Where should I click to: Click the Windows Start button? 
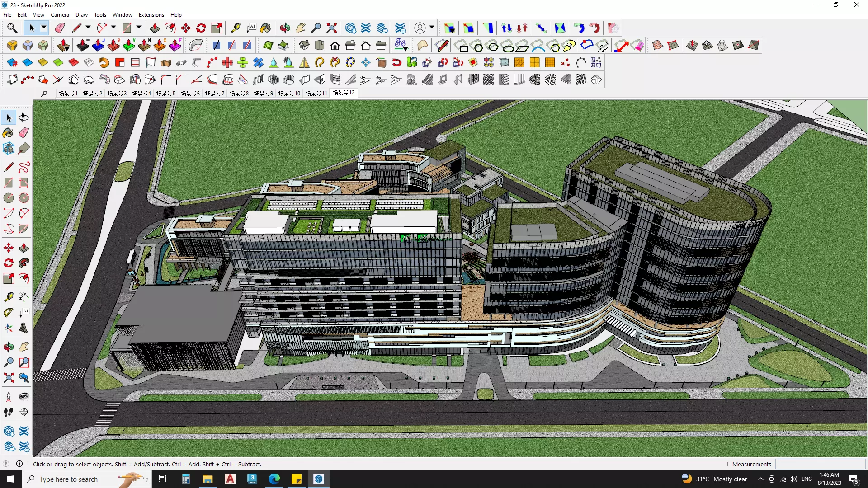click(x=11, y=479)
